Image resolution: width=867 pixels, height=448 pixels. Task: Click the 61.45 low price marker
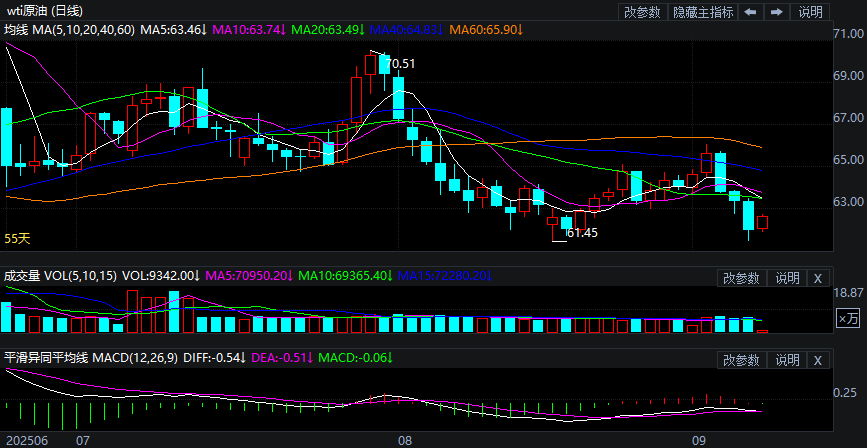pos(582,233)
